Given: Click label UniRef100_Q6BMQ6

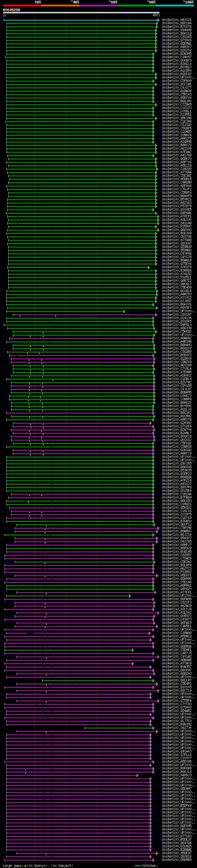Looking at the screenshot, I should (176, 646).
